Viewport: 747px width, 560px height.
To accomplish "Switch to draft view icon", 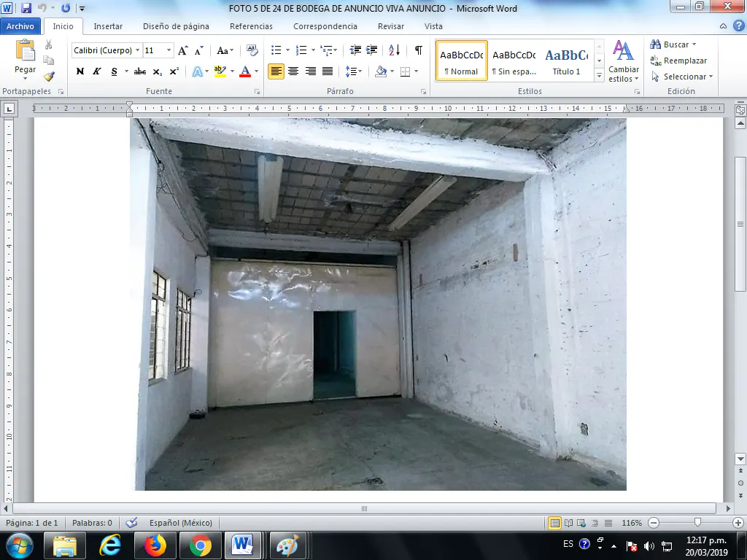I will 608,523.
